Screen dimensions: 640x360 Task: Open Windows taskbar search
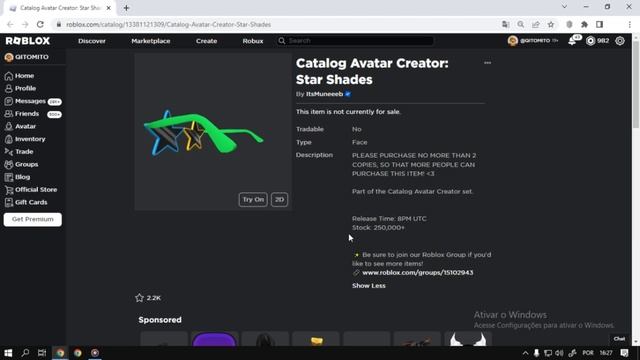pyautogui.click(x=25, y=353)
